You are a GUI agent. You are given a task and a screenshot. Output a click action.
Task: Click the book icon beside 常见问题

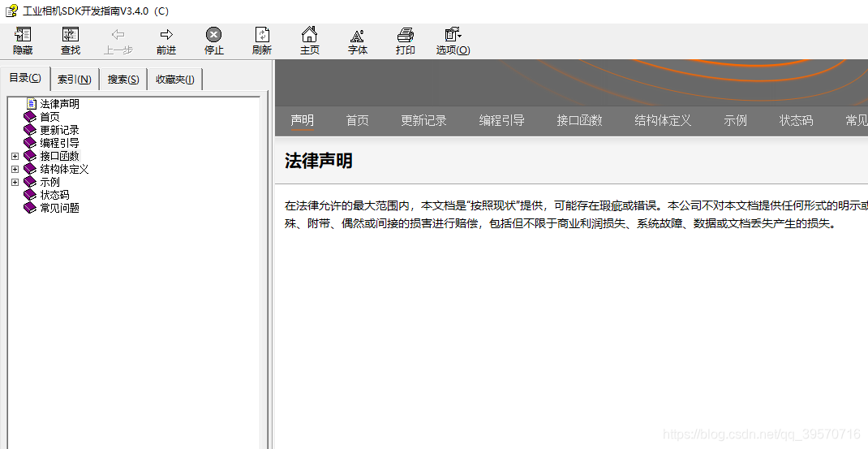tap(30, 208)
